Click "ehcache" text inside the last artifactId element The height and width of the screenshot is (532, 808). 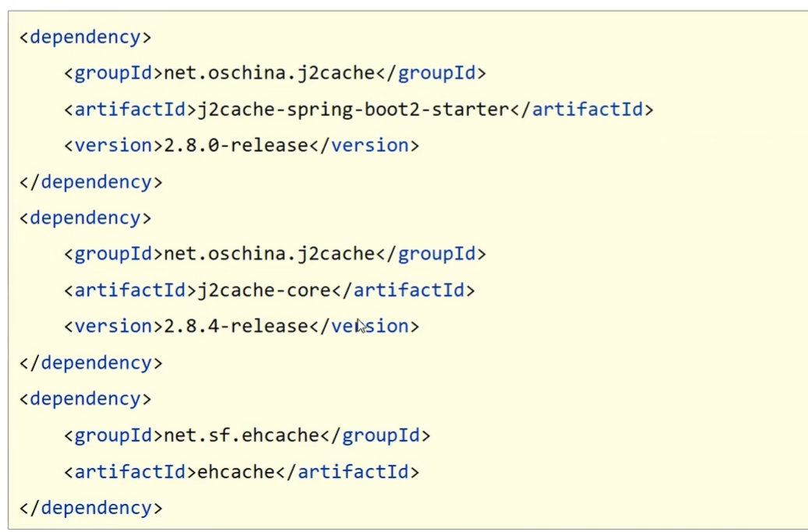click(236, 472)
